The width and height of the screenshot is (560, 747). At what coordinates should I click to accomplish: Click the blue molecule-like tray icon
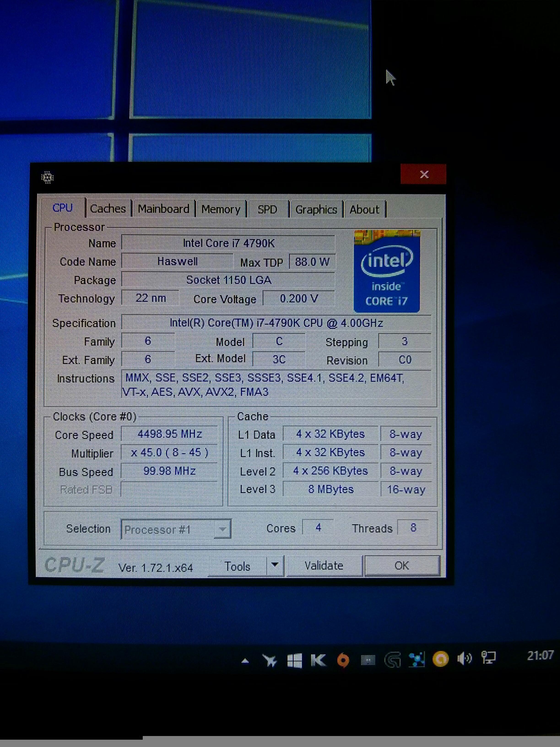[417, 659]
